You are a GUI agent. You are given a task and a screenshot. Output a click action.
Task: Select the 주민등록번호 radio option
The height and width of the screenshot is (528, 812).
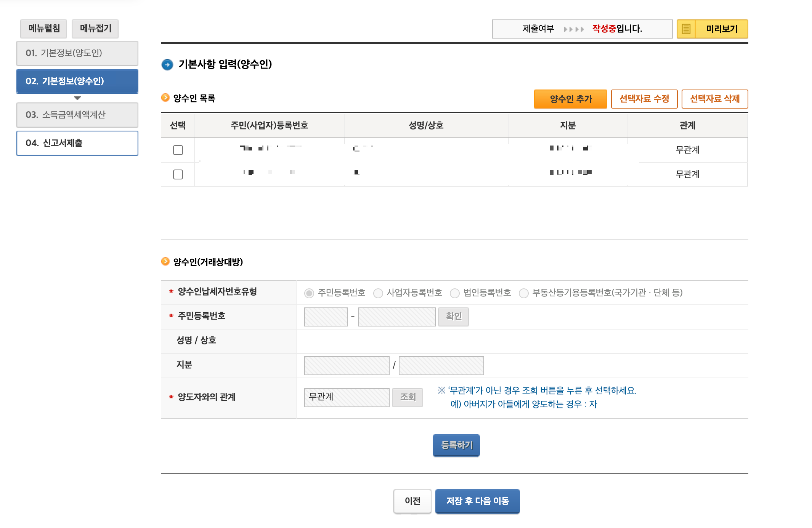click(309, 293)
